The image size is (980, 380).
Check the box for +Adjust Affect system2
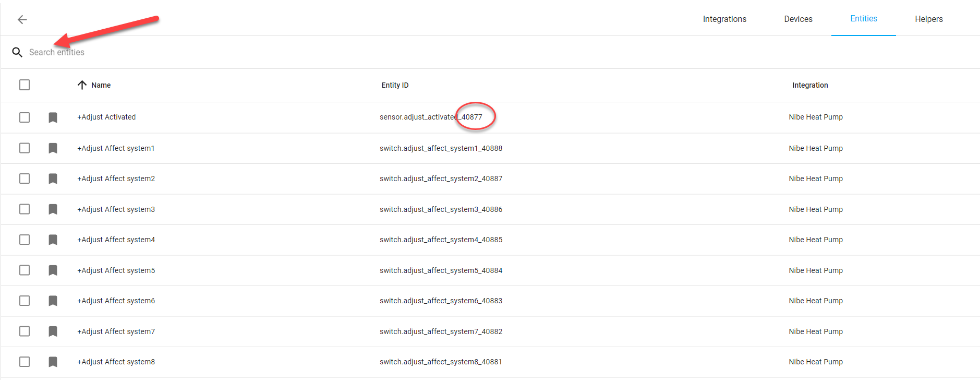click(x=25, y=179)
